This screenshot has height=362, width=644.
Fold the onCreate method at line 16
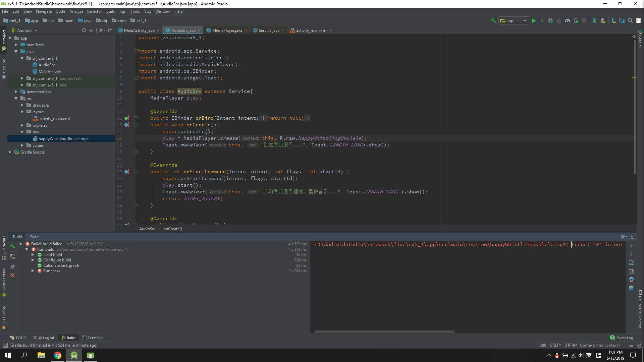(x=136, y=125)
